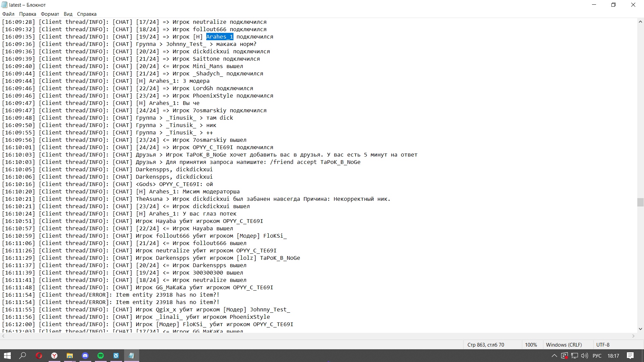Switch to Spotify in taskbar
The height and width of the screenshot is (362, 644).
pyautogui.click(x=101, y=356)
